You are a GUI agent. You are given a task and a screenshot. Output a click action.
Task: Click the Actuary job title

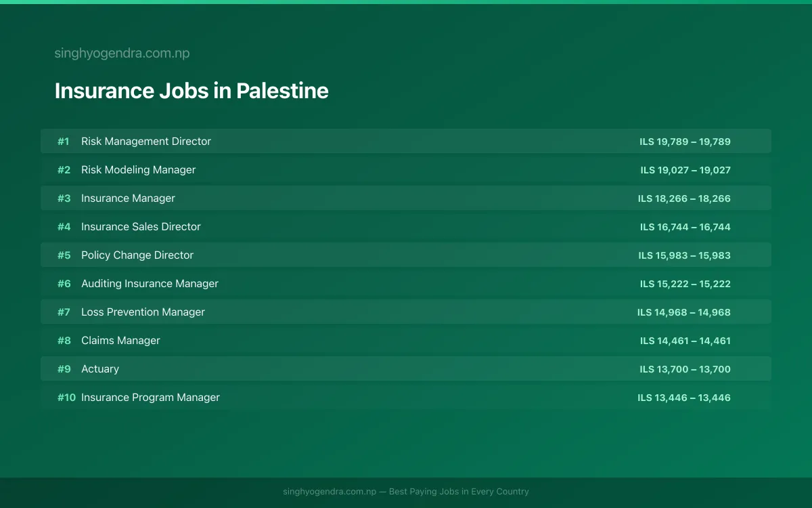point(100,369)
